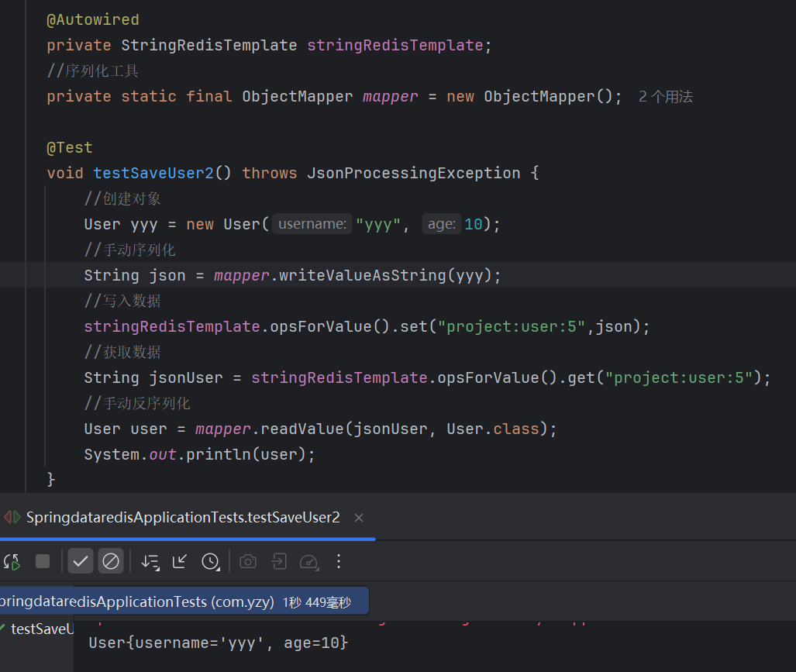This screenshot has width=796, height=672.
Task: Click the 'age:' parameter hint
Action: click(442, 224)
